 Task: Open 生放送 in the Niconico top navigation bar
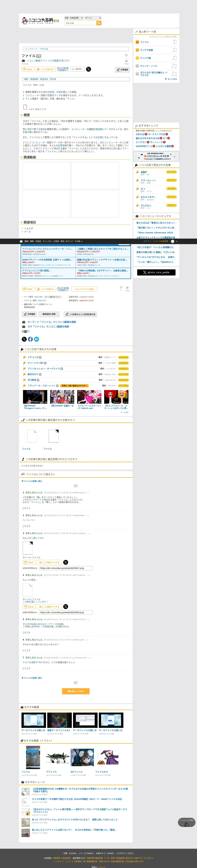point(38,241)
